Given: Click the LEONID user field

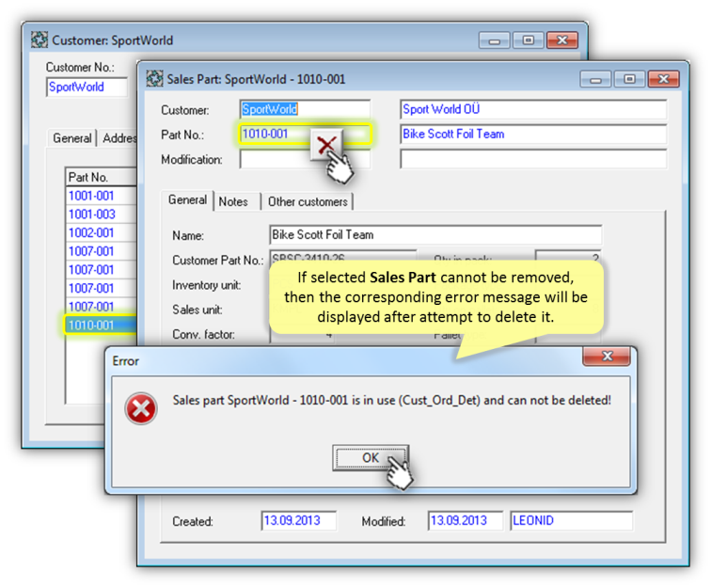Looking at the screenshot, I should pos(572,521).
